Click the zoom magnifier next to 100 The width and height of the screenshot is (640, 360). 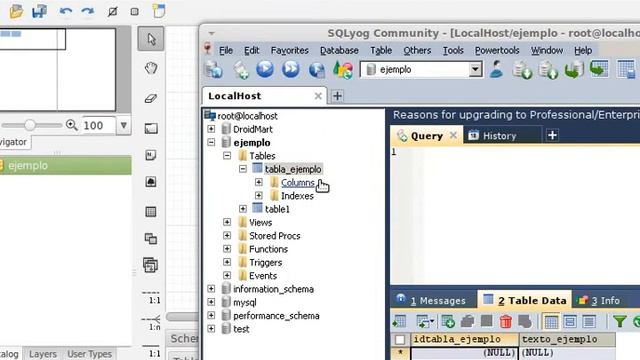71,125
